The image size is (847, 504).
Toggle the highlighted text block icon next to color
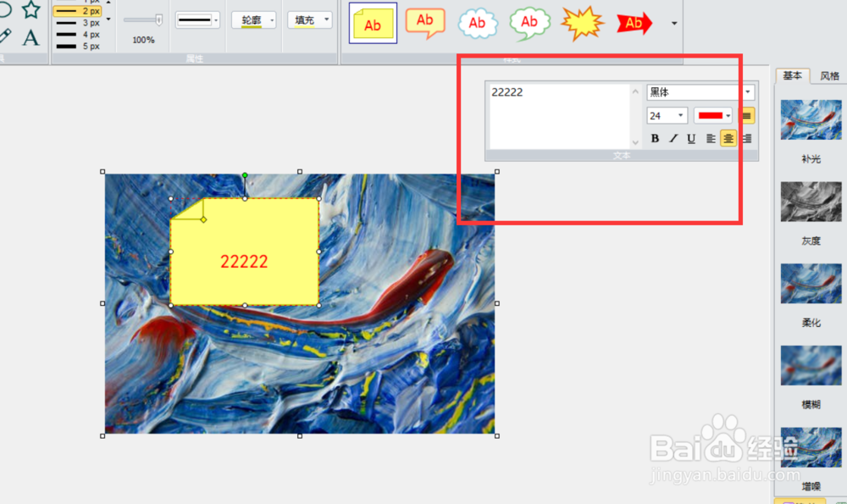[x=746, y=115]
